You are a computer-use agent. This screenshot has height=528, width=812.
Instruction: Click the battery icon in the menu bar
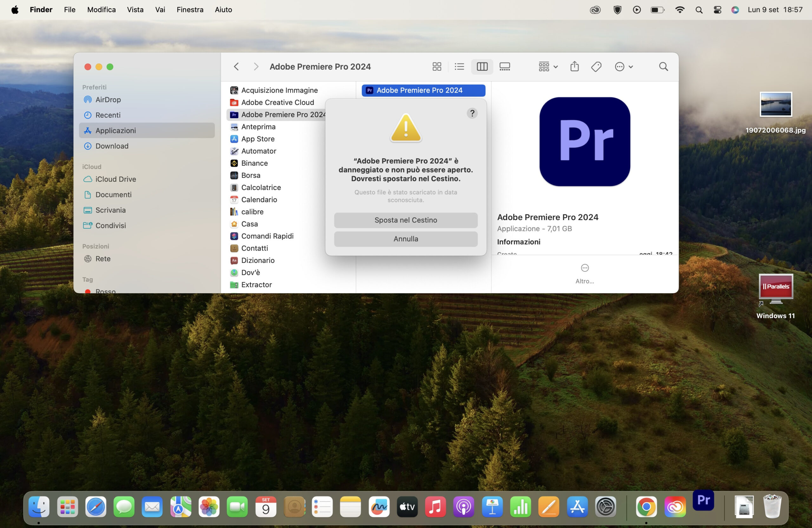[x=657, y=10]
